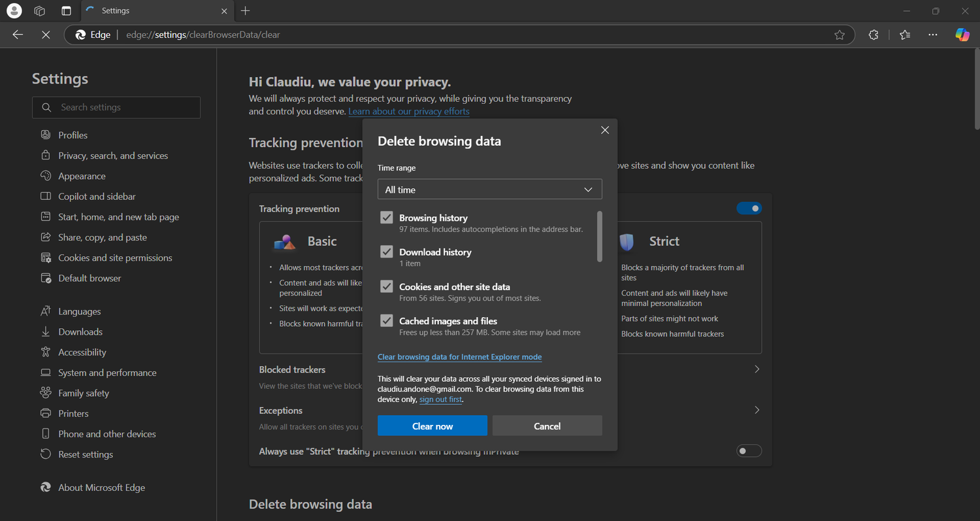The width and height of the screenshot is (980, 521).
Task: Expand the Blocked trackers chevron
Action: [757, 369]
